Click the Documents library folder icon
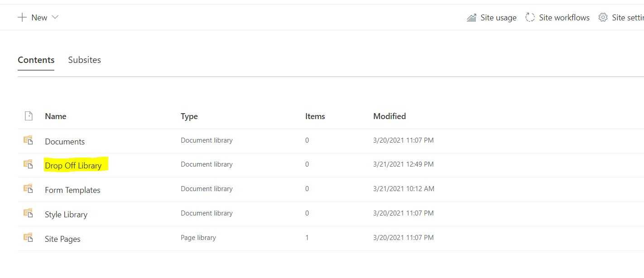Viewport: 644px width, 278px height. 28,140
